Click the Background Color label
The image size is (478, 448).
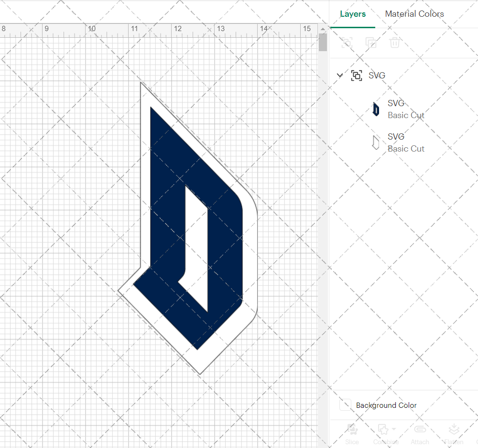386,405
